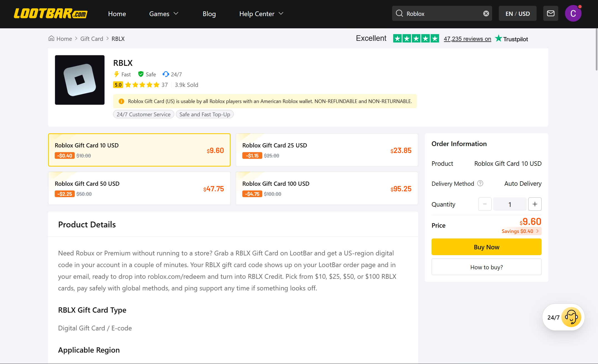Click the RBLX product title
Viewport: 598px width, 364px height.
(x=123, y=63)
